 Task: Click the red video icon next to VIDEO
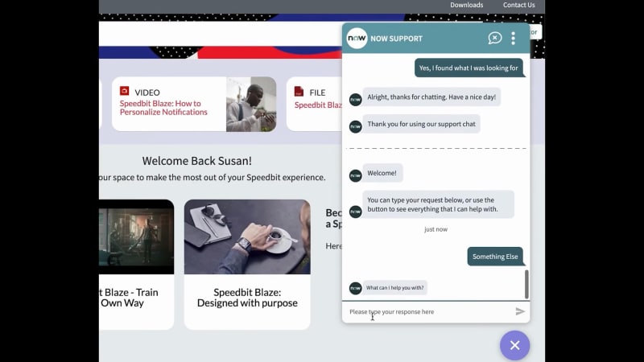click(125, 91)
